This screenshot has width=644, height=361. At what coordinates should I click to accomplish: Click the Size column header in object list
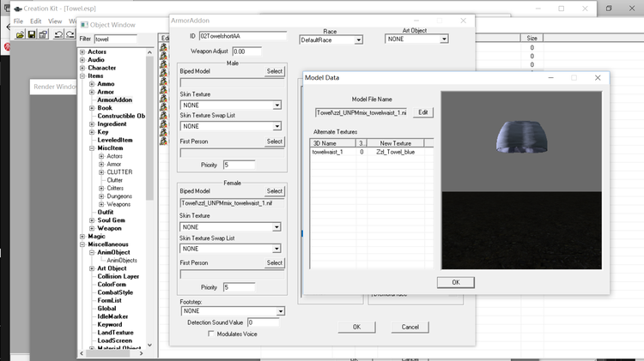[532, 38]
